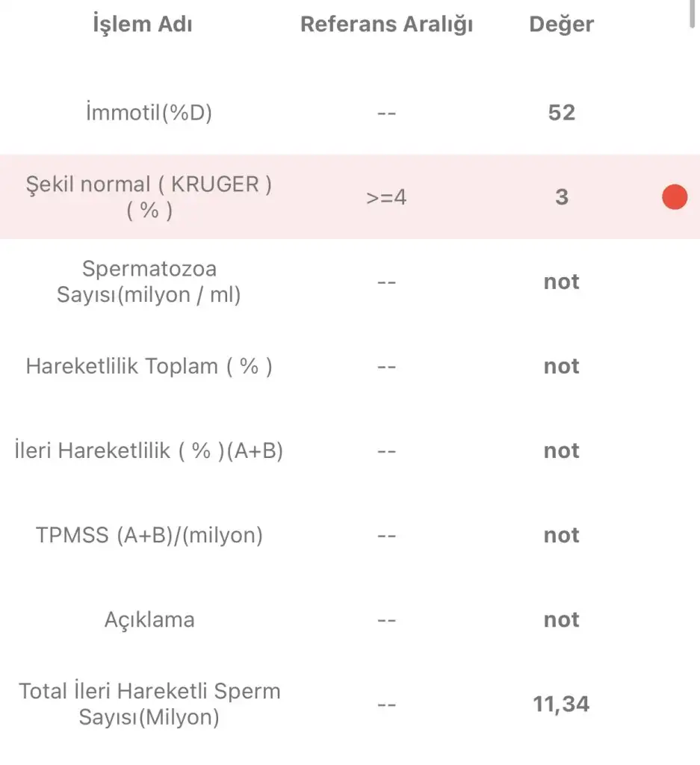The height and width of the screenshot is (765, 700).
Task: Click the İleri Hareketlilik (%)(A+B) label
Action: (x=149, y=450)
